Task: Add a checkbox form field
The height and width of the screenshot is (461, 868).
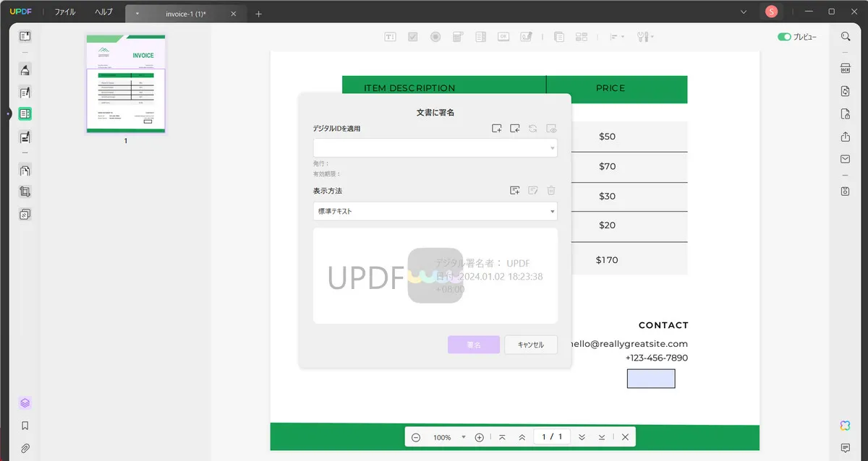Action: (x=412, y=37)
